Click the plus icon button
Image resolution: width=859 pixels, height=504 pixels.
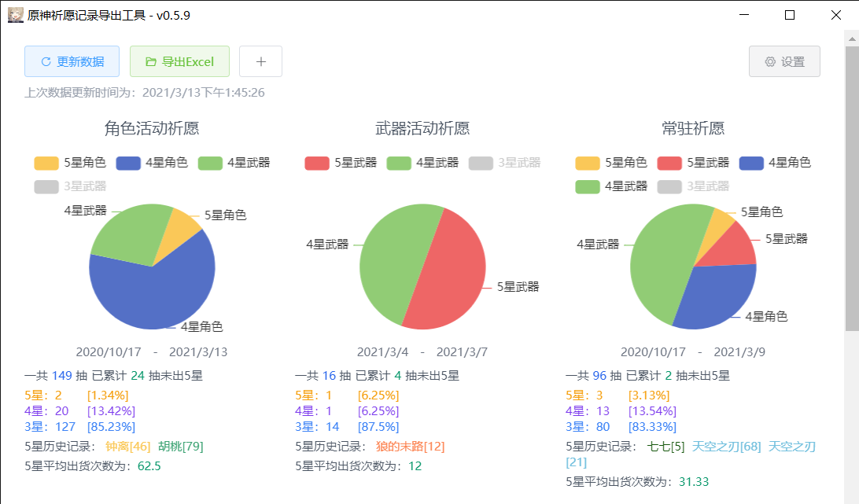pos(260,61)
